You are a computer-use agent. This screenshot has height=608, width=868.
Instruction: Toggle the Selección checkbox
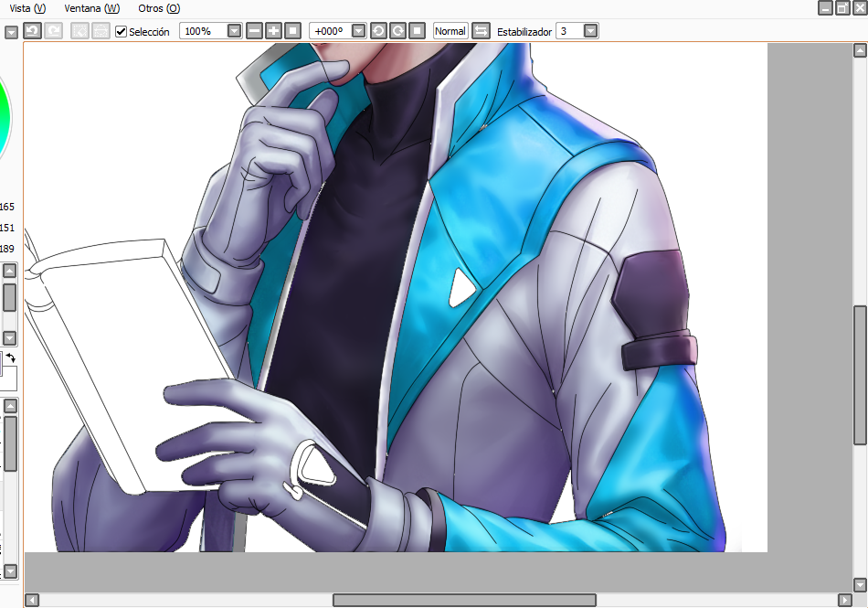point(122,32)
